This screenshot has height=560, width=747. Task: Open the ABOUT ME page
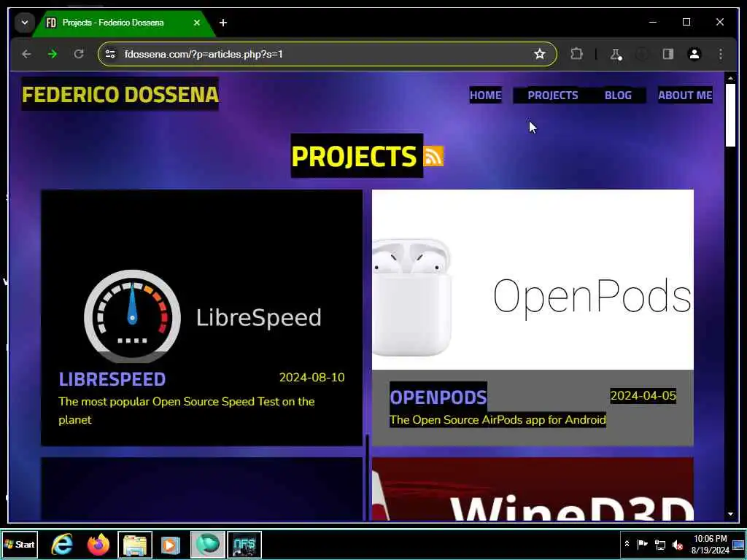tap(685, 96)
